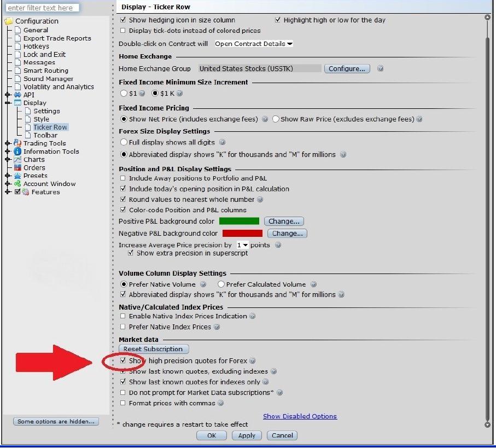
Task: Click info icon after Show high precision quotes for Forex
Action: pyautogui.click(x=253, y=360)
